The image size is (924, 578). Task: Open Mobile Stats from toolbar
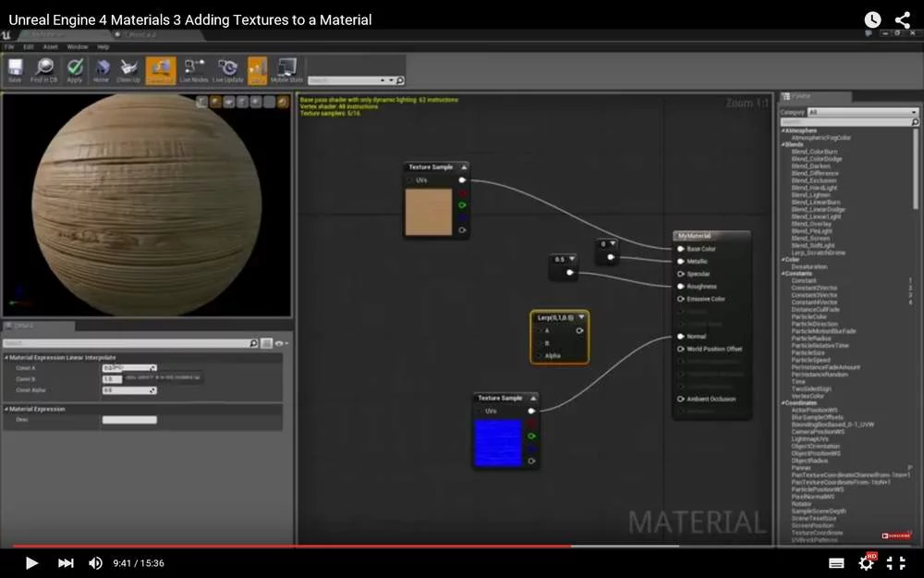(287, 68)
